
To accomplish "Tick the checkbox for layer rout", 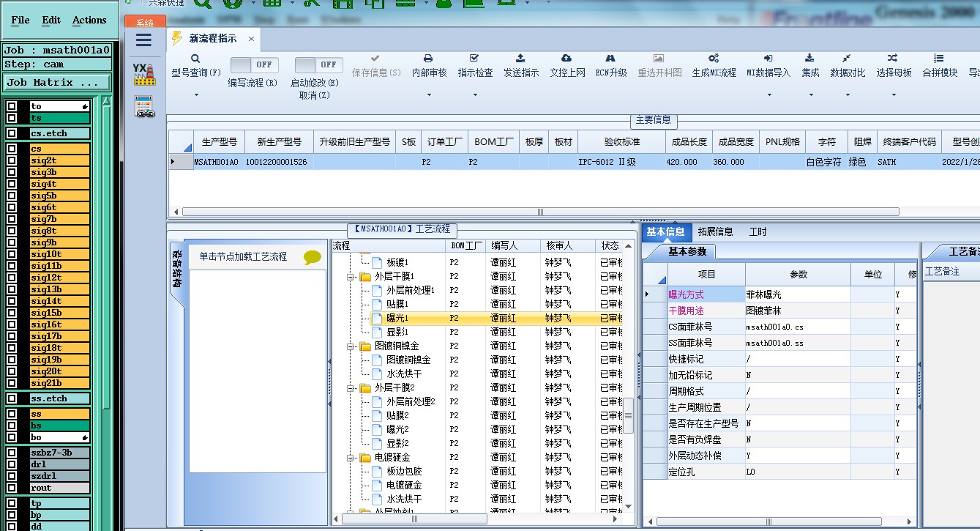I will pyautogui.click(x=12, y=488).
